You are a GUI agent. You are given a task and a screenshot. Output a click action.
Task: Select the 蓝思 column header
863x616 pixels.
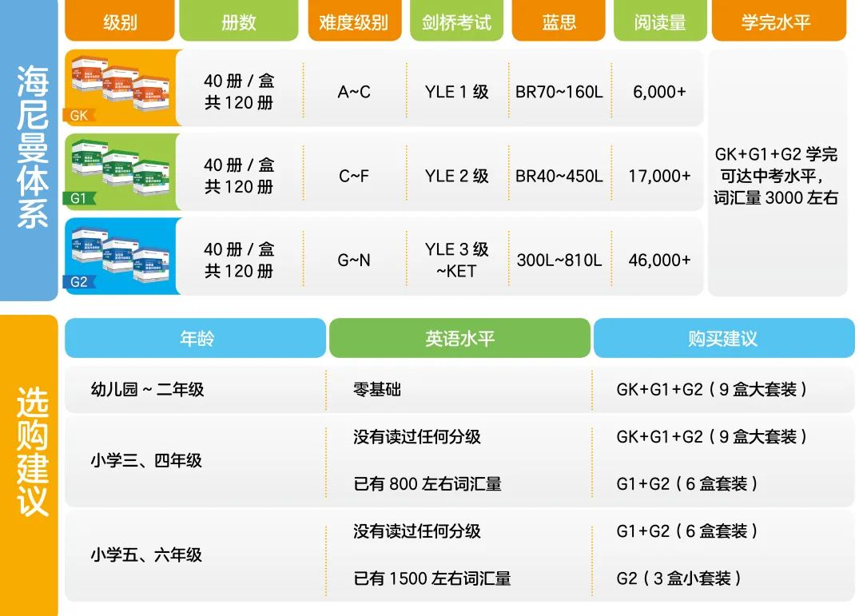[x=559, y=22]
